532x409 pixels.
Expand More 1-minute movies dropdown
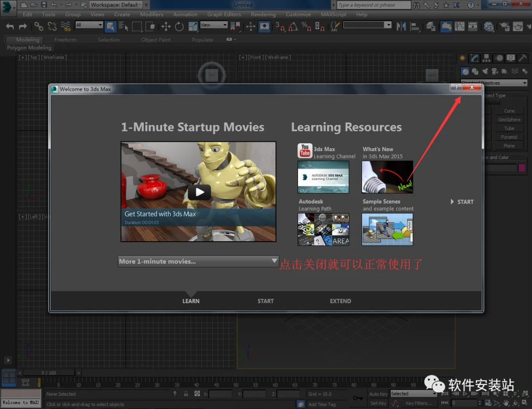click(198, 261)
